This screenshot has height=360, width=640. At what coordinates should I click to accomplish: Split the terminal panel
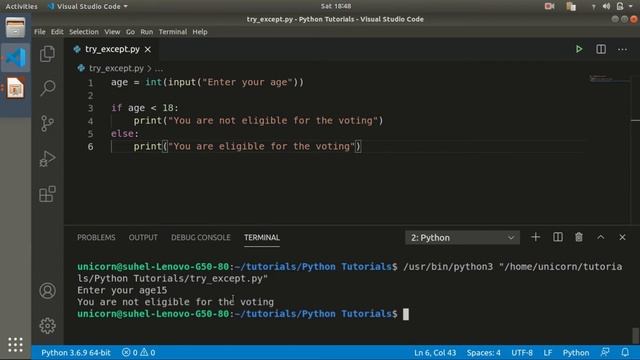pyautogui.click(x=558, y=237)
